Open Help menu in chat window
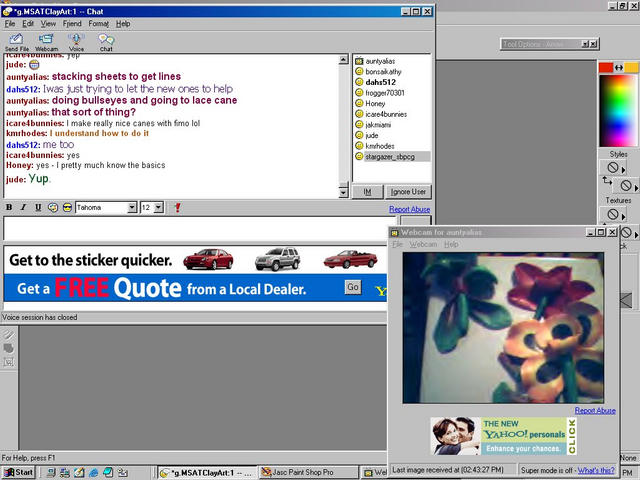 pyautogui.click(x=123, y=24)
